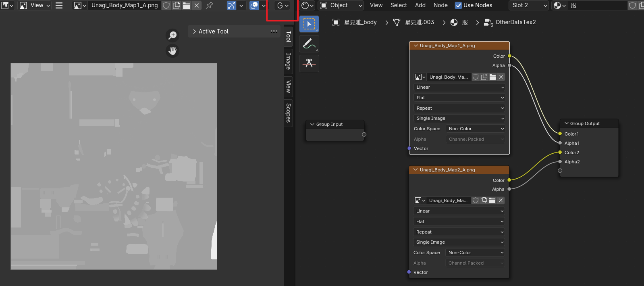Expand the Active Tool panel

[x=194, y=31]
